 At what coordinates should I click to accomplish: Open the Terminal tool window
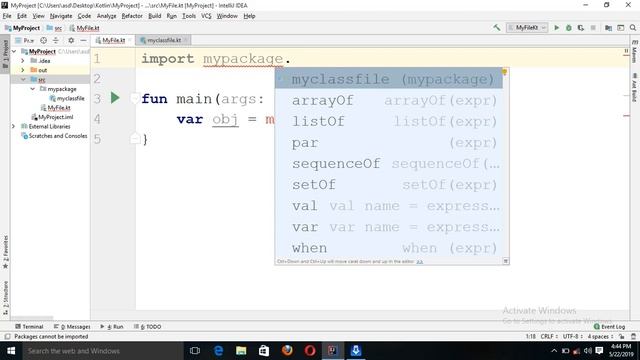tap(29, 327)
